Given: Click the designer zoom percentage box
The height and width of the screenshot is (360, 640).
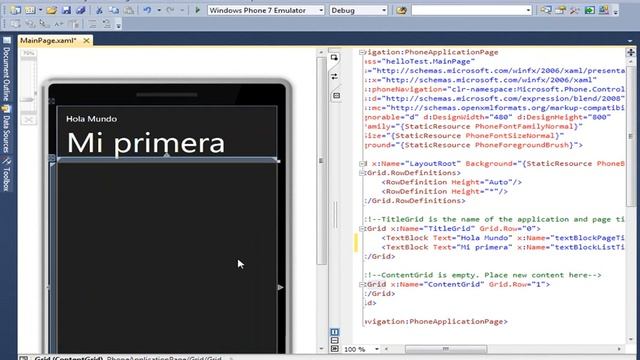Looking at the screenshot, I should coord(29,53).
